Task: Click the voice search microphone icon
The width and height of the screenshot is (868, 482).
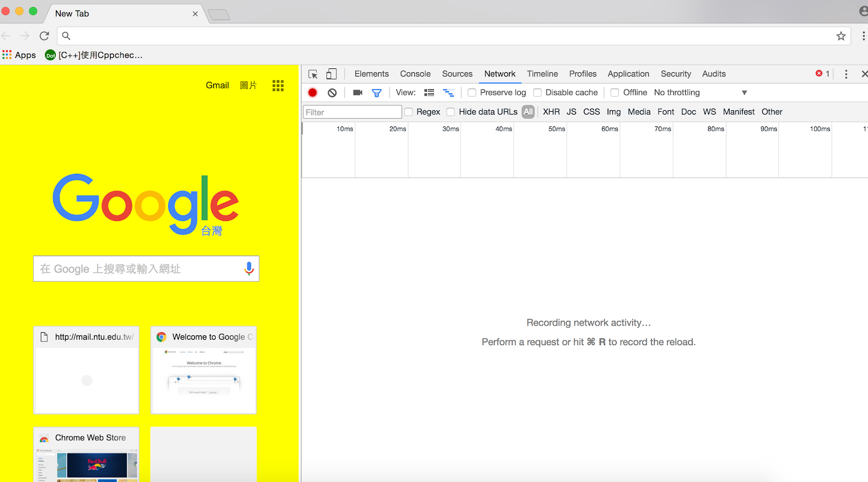Action: click(x=249, y=269)
